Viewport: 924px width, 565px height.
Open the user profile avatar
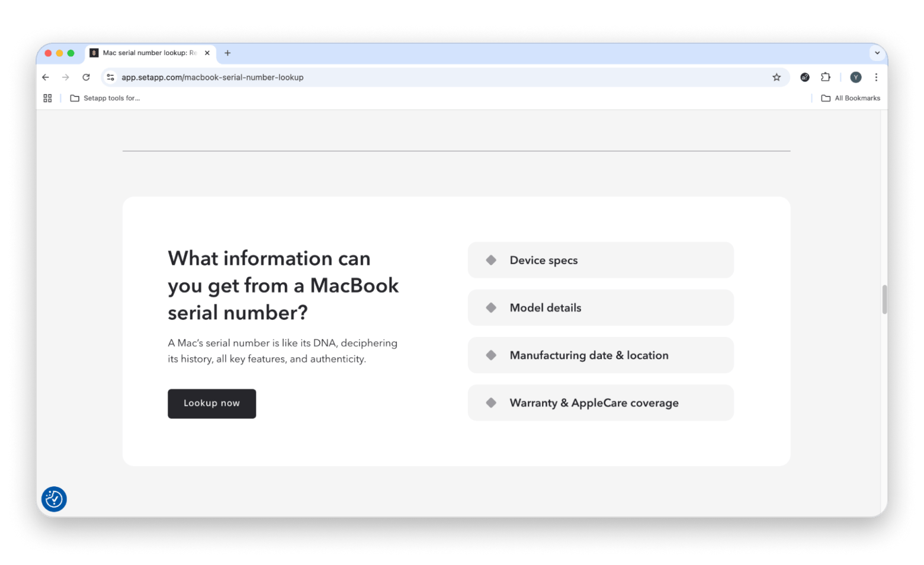(855, 78)
